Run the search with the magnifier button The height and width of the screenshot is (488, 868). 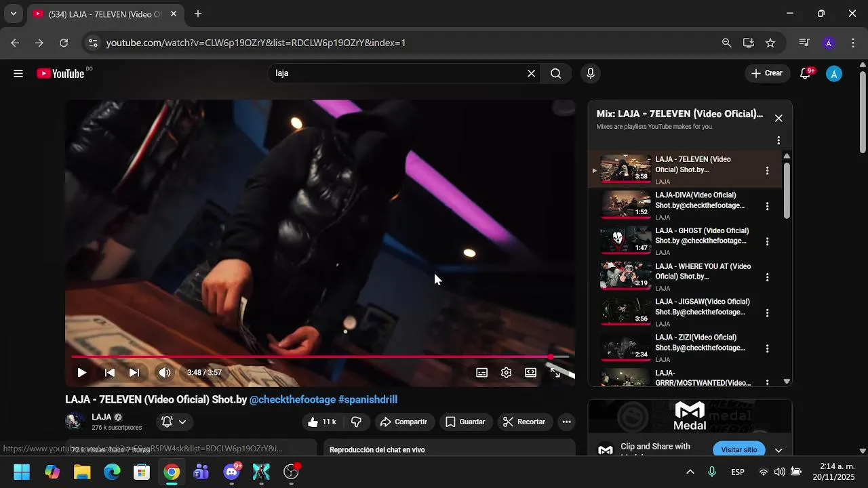coord(556,73)
